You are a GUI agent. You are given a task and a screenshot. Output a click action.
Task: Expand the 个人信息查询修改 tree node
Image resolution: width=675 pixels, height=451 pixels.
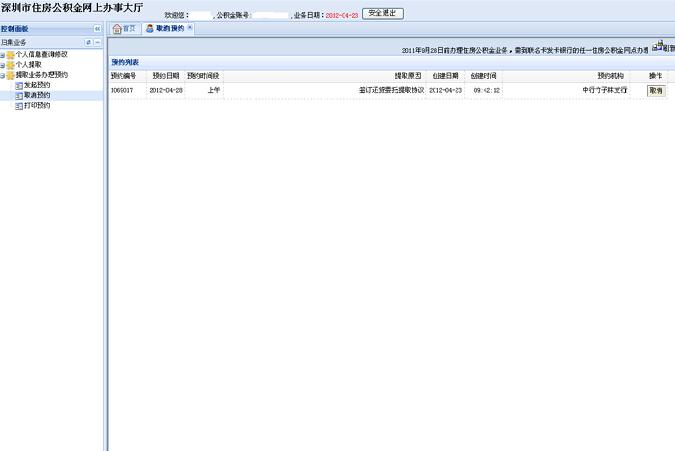pyautogui.click(x=3, y=54)
